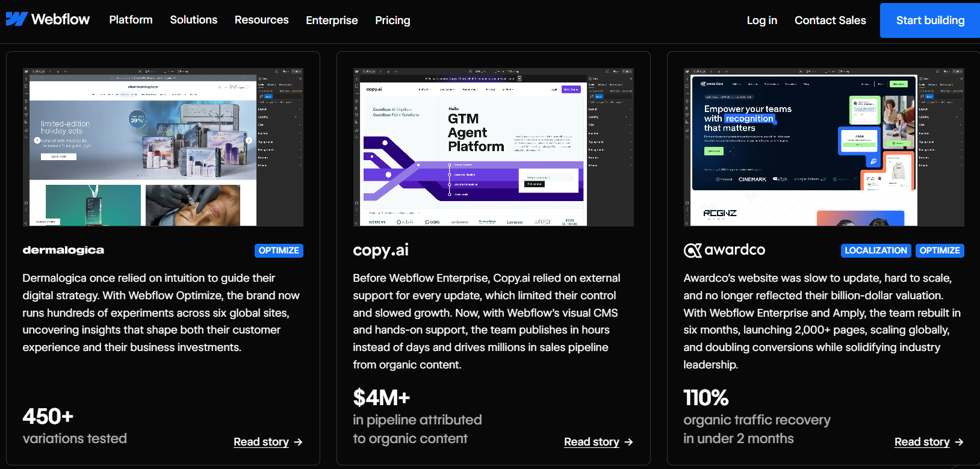Click the copy.ai brand logo
This screenshot has height=469, width=980.
click(380, 250)
